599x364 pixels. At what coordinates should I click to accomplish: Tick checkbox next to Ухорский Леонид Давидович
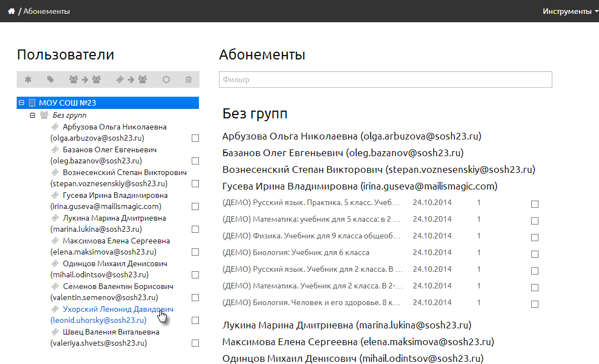tap(195, 320)
